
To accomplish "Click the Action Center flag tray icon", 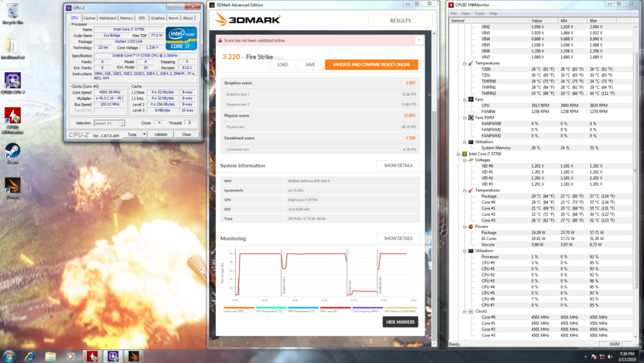I will click(594, 357).
